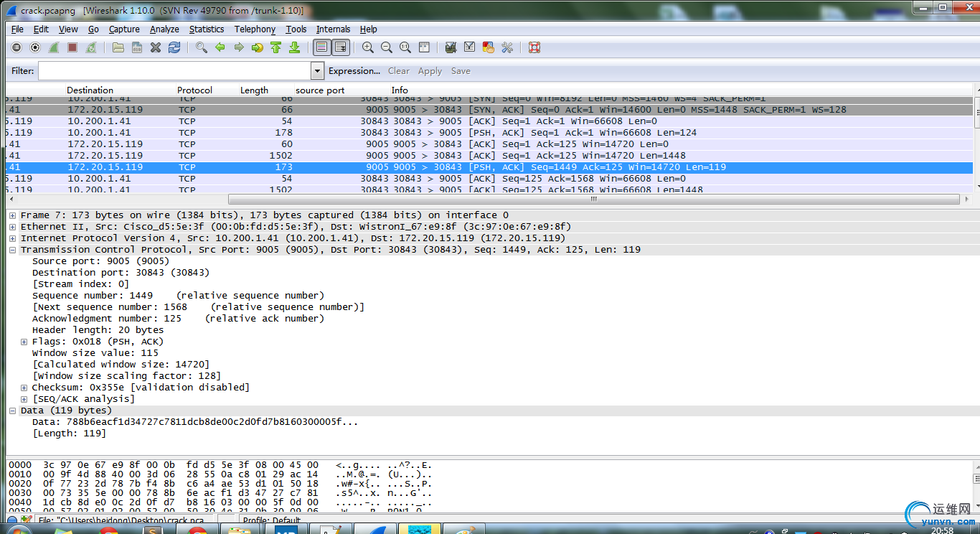Open the Coloring Rules toolbar icon
This screenshot has height=534, width=980.
pos(488,47)
